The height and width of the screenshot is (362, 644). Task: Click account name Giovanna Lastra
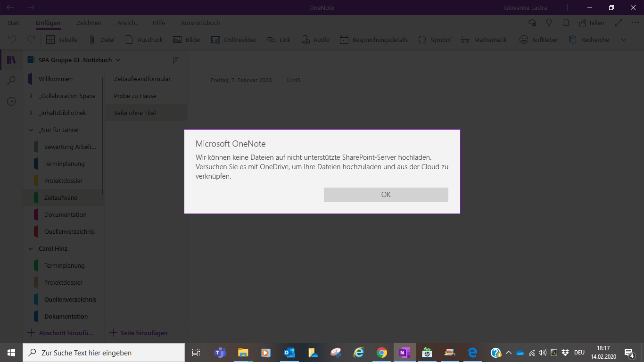pyautogui.click(x=526, y=8)
